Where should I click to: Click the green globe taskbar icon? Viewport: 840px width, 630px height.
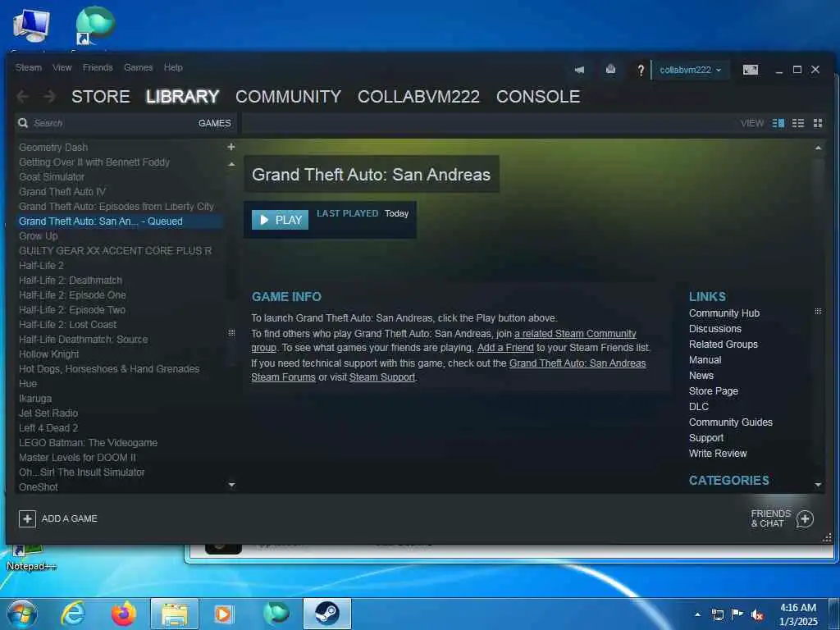tap(276, 614)
